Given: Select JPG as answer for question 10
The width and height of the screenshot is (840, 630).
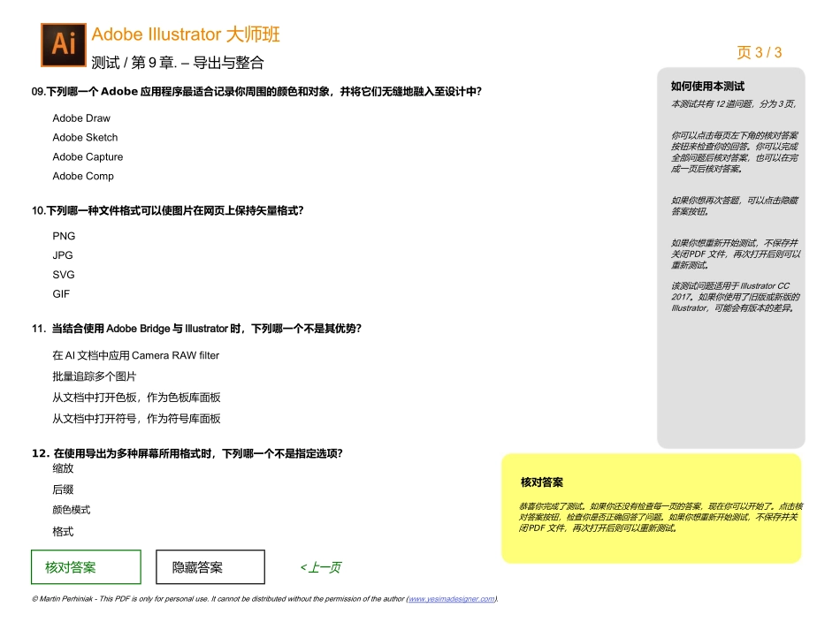Looking at the screenshot, I should pyautogui.click(x=61, y=254).
